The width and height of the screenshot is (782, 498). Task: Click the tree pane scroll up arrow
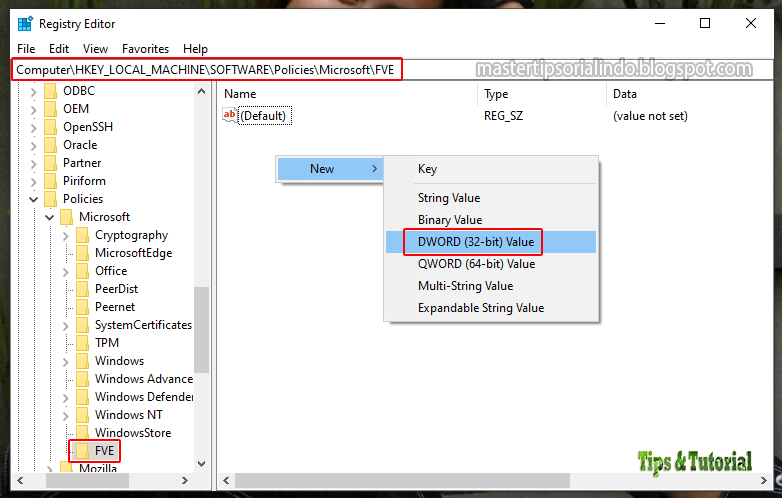click(201, 91)
